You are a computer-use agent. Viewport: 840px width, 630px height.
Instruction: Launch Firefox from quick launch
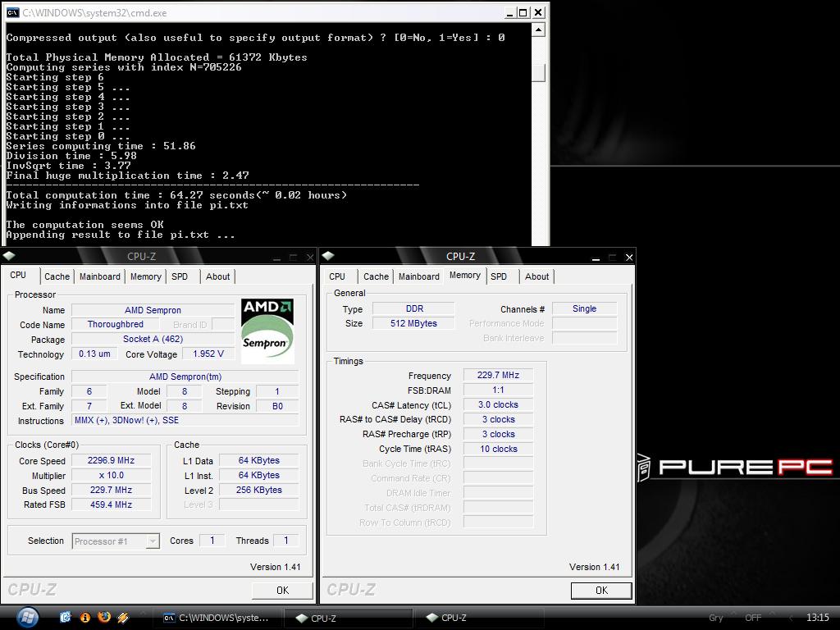[x=104, y=617]
